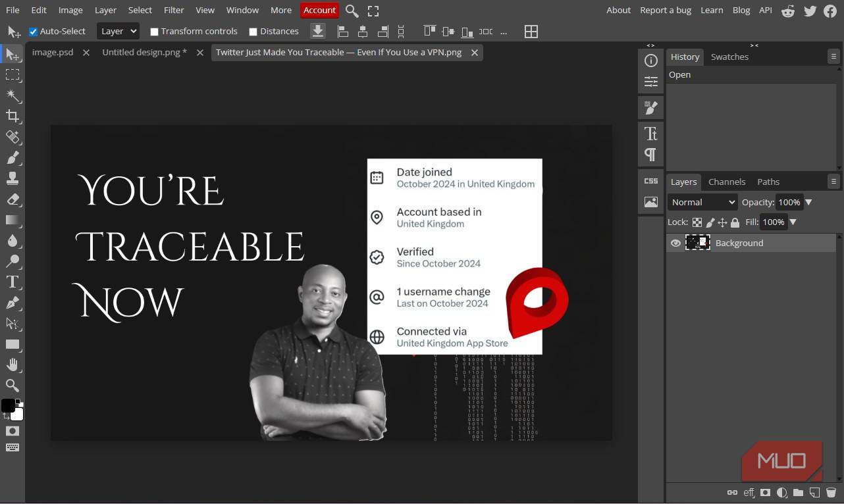844x504 pixels.
Task: Click the red Account button
Action: click(x=319, y=10)
